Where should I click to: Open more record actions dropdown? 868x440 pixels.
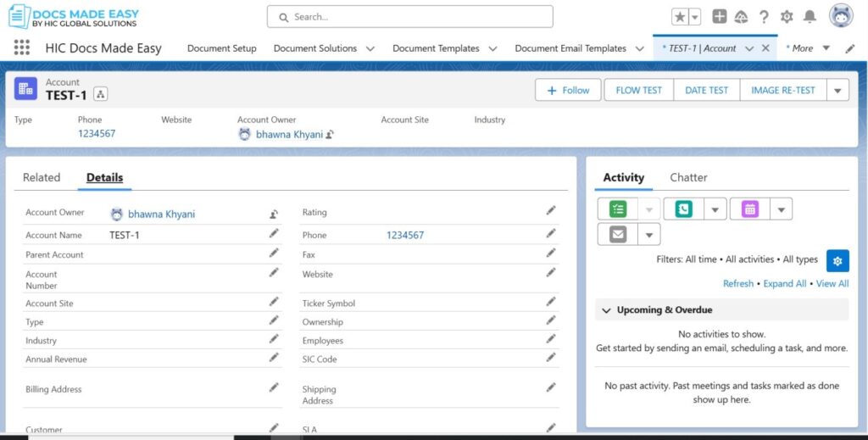coord(837,90)
